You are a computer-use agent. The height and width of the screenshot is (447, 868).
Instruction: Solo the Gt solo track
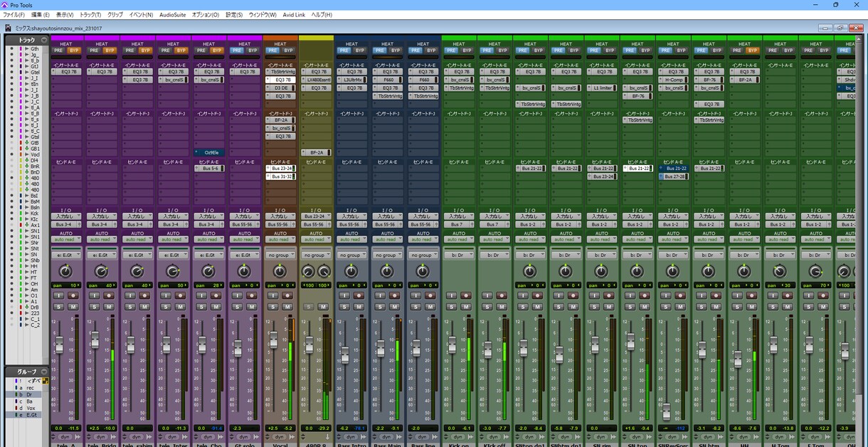[x=238, y=307]
